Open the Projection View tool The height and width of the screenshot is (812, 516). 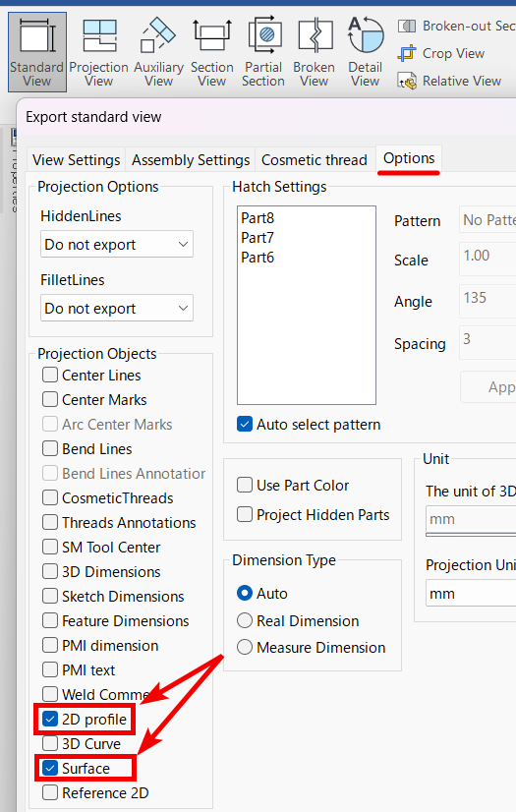point(99,52)
